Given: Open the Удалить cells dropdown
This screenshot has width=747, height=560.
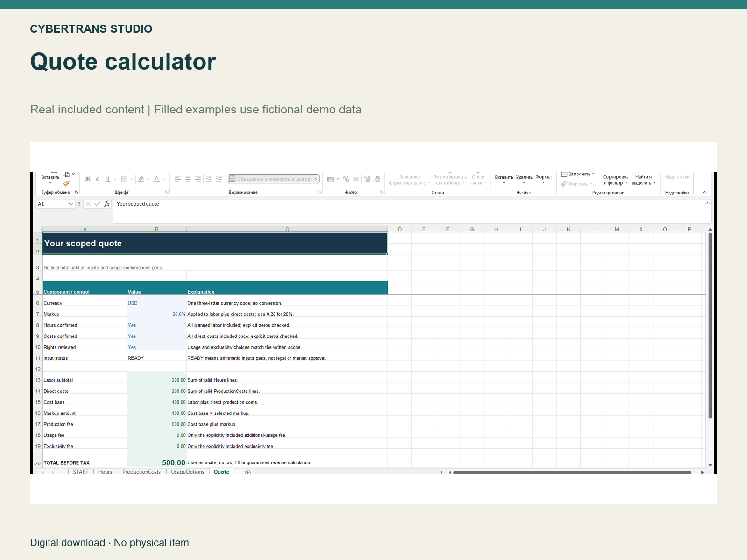Looking at the screenshot, I should 524,180.
